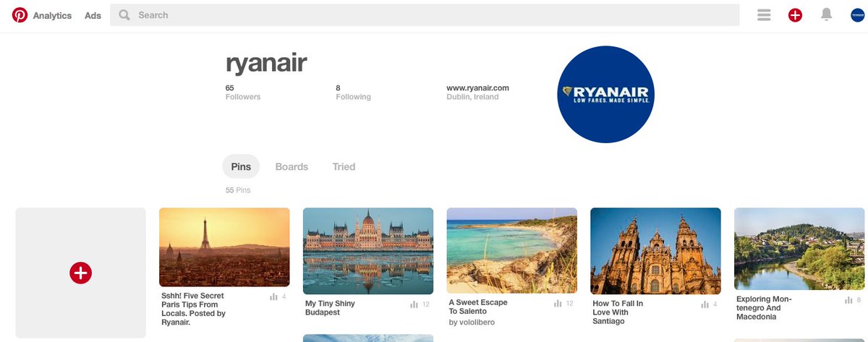Open the Montenegro river pin image

click(799, 249)
